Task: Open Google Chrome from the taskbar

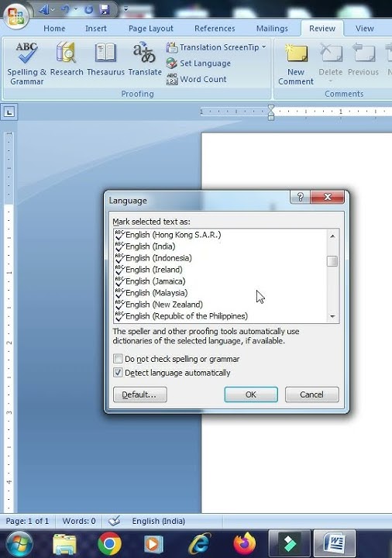Action: [x=109, y=543]
